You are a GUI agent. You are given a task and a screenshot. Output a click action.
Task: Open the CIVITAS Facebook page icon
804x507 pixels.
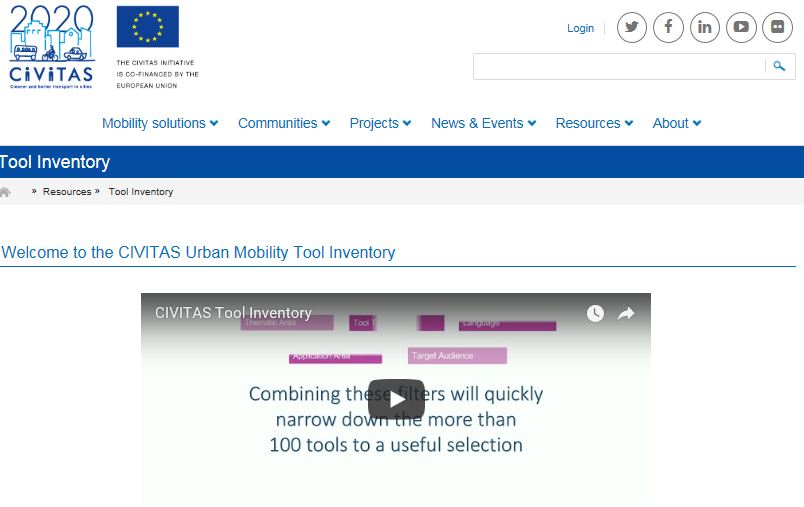tap(668, 27)
